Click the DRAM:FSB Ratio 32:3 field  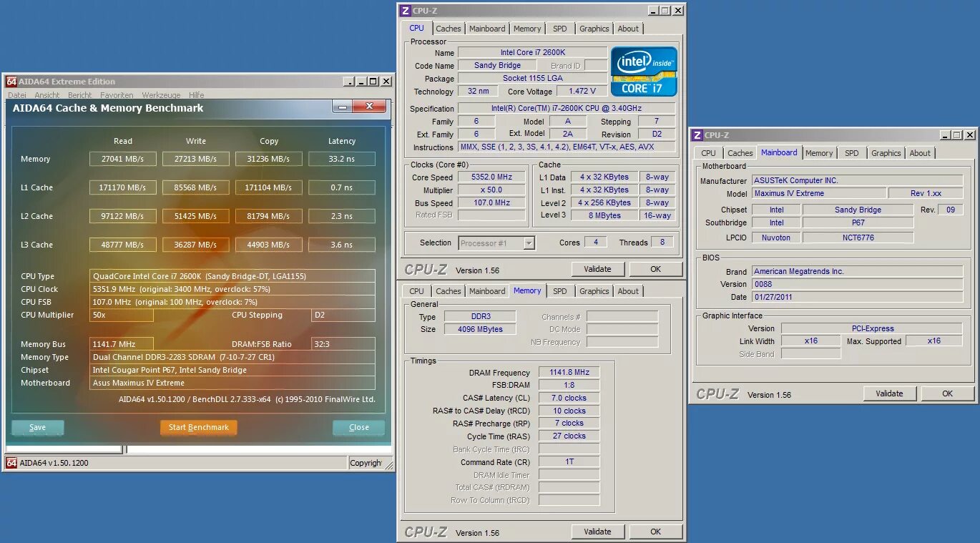(343, 344)
